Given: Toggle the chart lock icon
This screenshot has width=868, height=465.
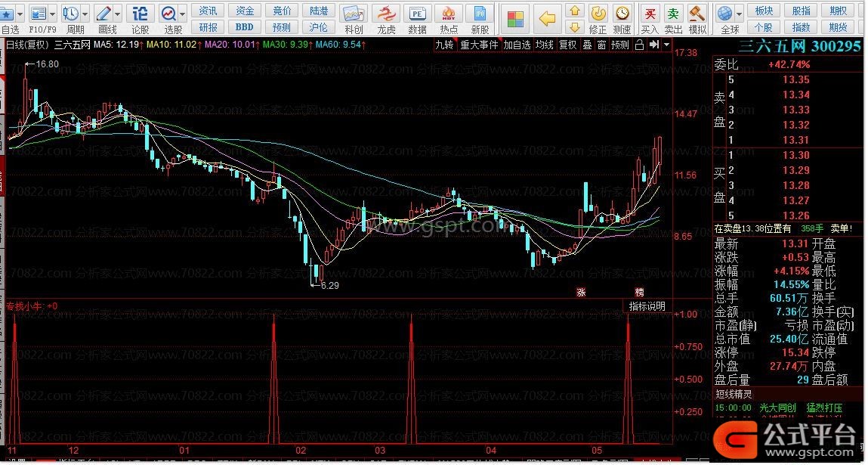Looking at the screenshot, I should pyautogui.click(x=639, y=45).
